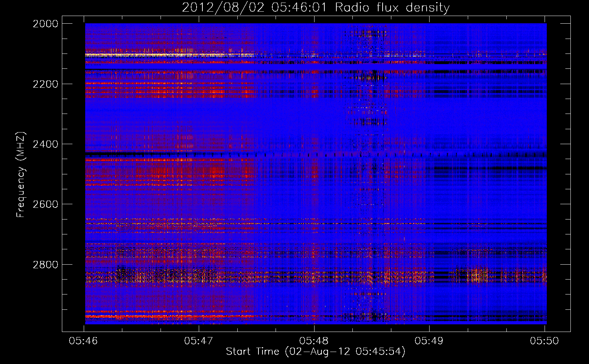Viewport: 589px width, 364px height.
Task: Click the 2000 frequency tick label
Action: coord(46,24)
